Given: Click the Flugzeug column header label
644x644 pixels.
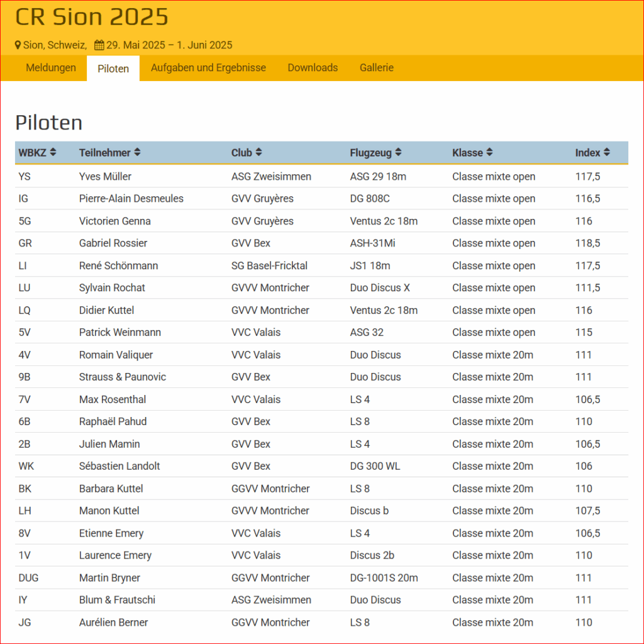Looking at the screenshot, I should (x=370, y=153).
